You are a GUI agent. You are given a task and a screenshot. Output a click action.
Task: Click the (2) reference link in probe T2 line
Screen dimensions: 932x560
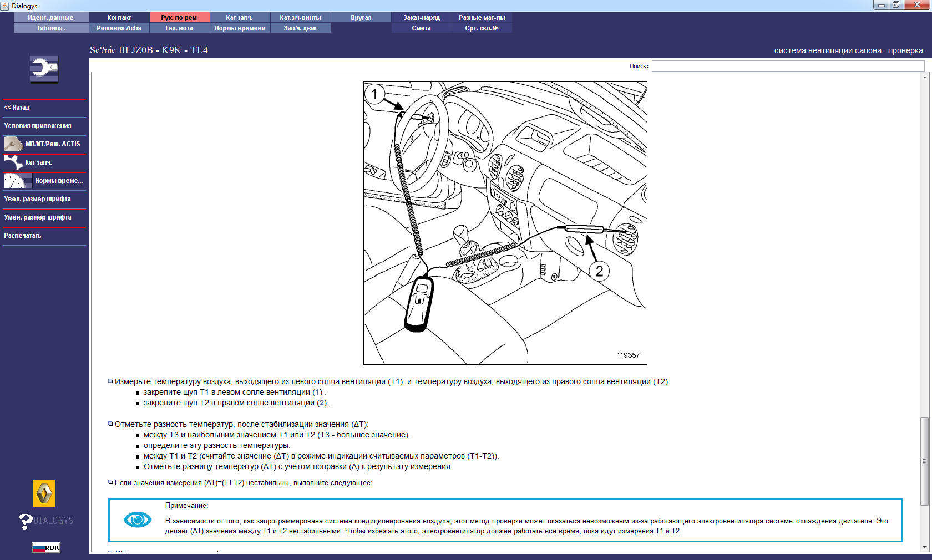point(322,403)
